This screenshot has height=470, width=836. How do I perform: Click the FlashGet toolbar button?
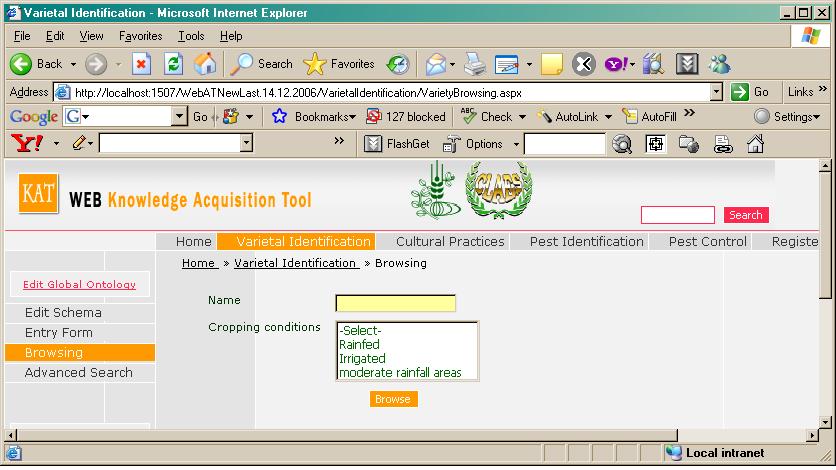[x=402, y=144]
